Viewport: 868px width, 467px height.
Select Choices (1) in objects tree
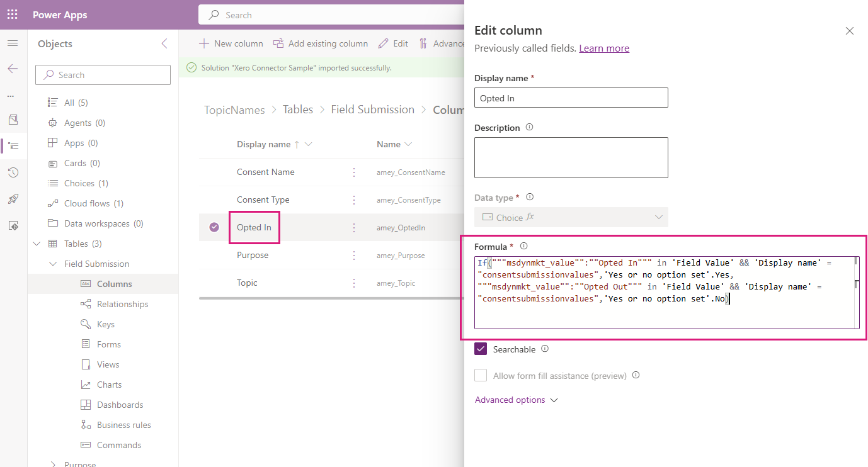point(86,183)
